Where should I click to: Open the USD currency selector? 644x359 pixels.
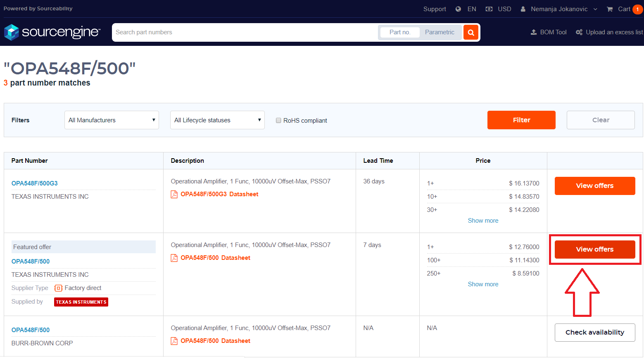point(504,9)
